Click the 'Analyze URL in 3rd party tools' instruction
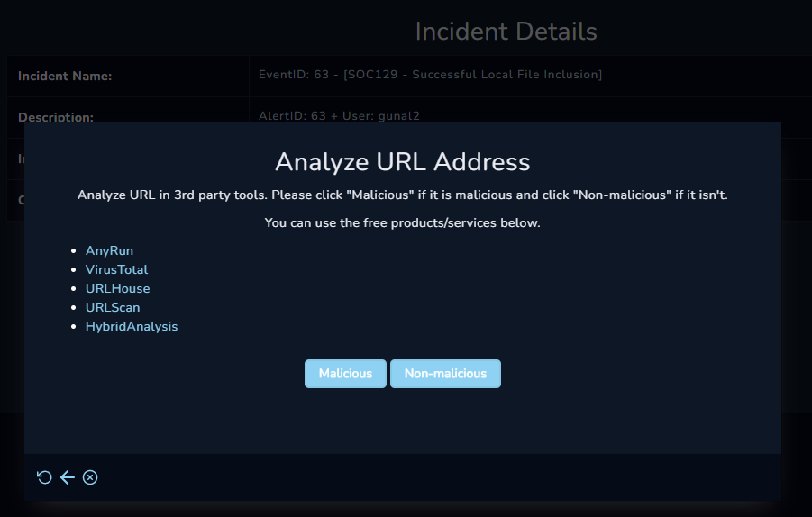Viewport: 812px width, 517px height. click(x=402, y=195)
